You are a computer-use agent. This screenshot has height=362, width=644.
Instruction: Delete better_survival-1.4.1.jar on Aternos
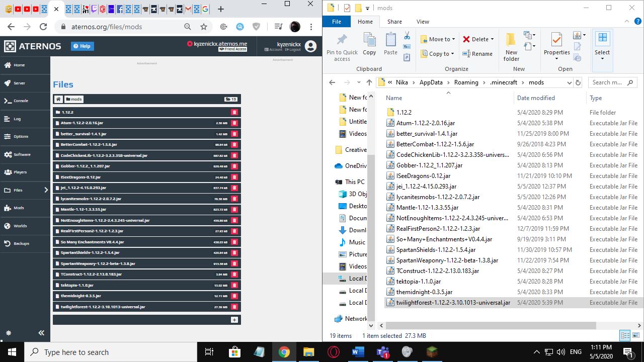pyautogui.click(x=234, y=134)
